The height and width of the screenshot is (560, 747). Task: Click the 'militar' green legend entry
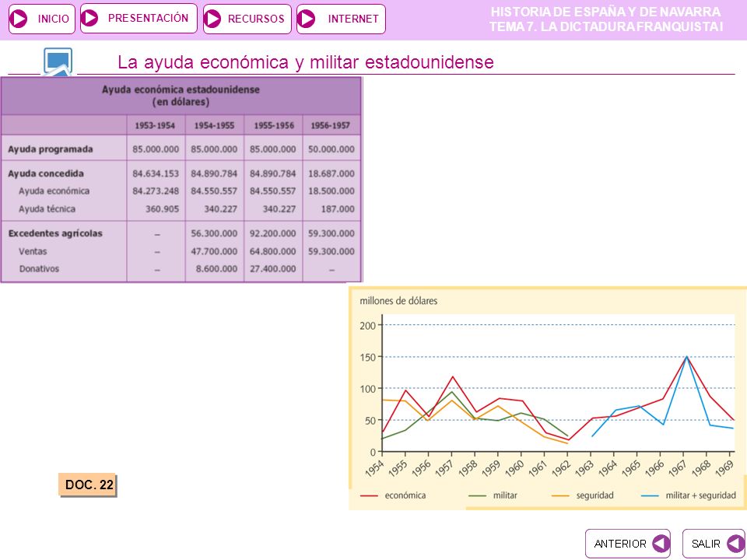click(493, 495)
